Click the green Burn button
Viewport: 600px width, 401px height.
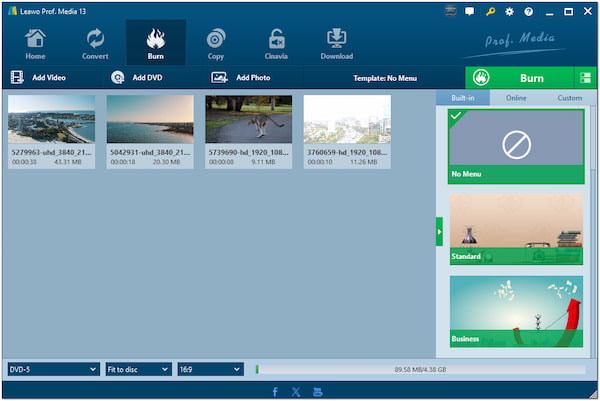tap(518, 77)
